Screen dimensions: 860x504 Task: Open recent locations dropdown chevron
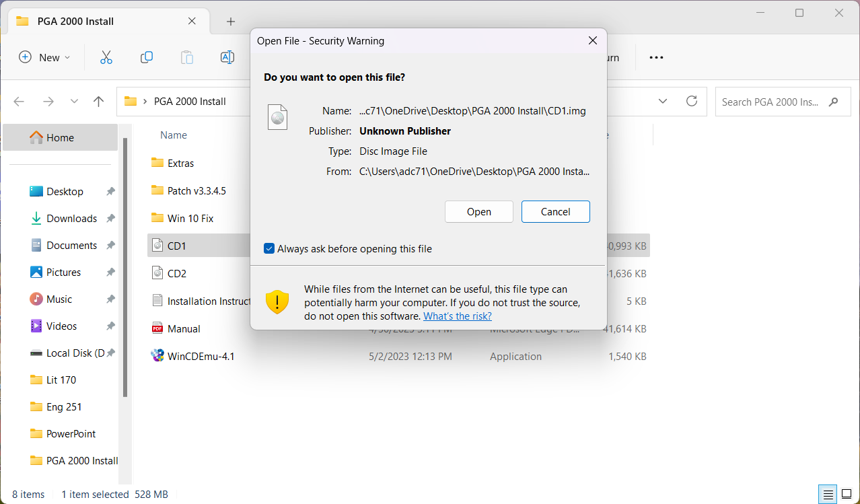pos(74,102)
